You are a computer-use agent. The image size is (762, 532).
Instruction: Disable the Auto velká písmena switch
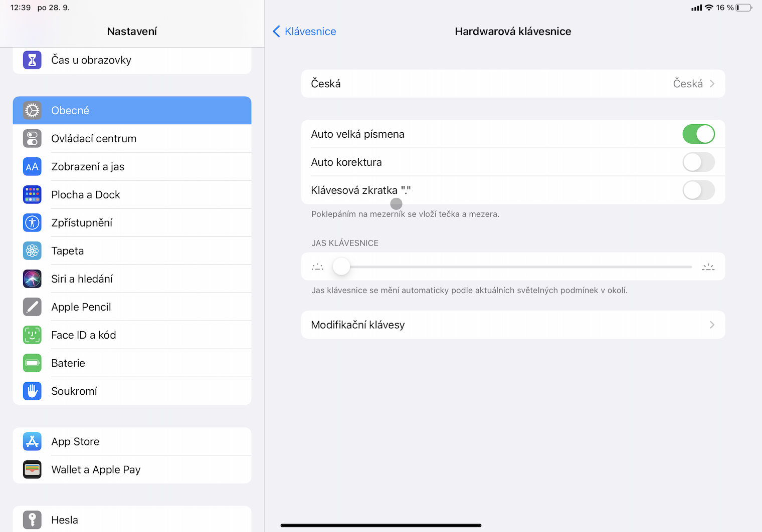698,134
